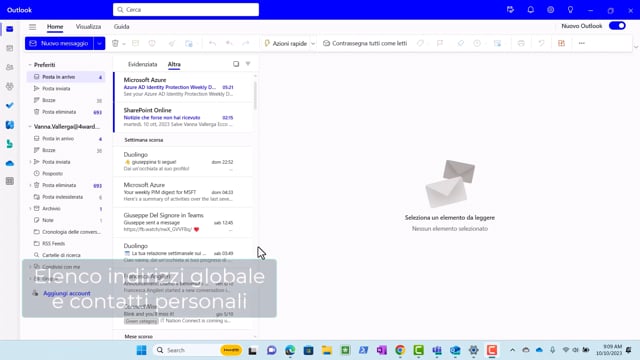
Task: Toggle the hamburger navigation pane button
Action: pos(32,27)
